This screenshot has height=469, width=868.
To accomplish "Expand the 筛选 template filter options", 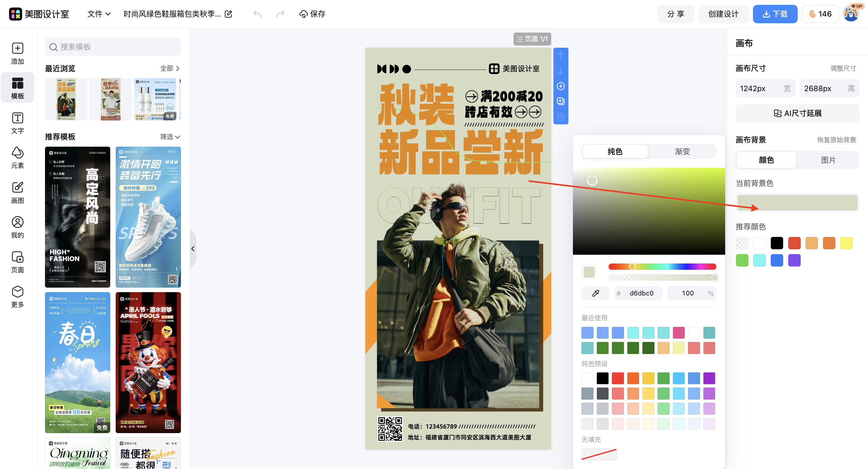I will [x=169, y=137].
